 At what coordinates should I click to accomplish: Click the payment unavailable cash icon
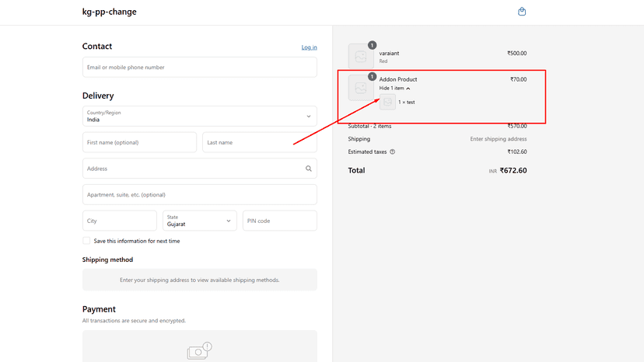click(199, 351)
